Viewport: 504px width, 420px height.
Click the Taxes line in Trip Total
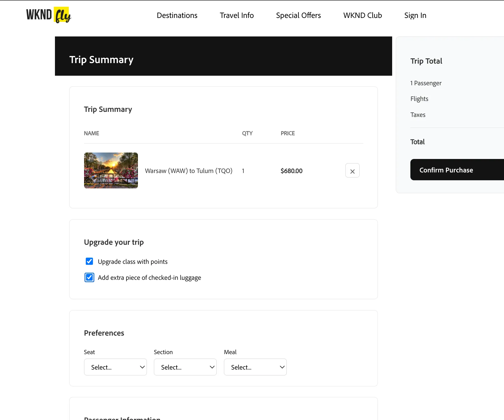pyautogui.click(x=418, y=115)
